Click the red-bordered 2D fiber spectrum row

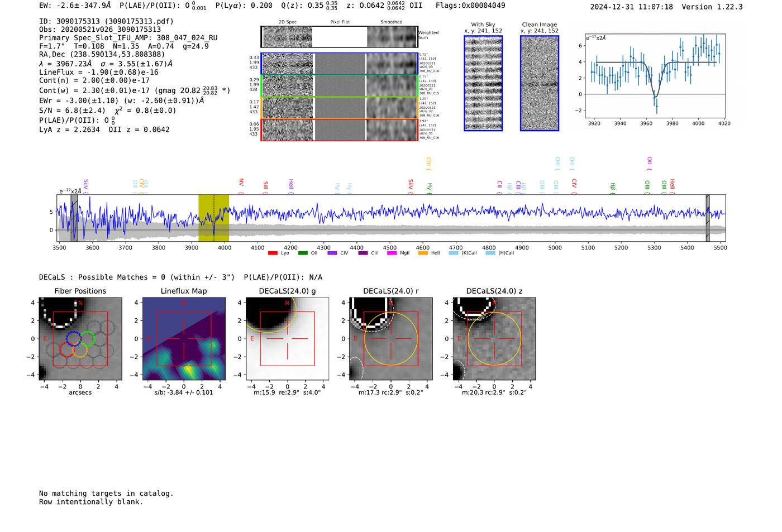[339, 130]
